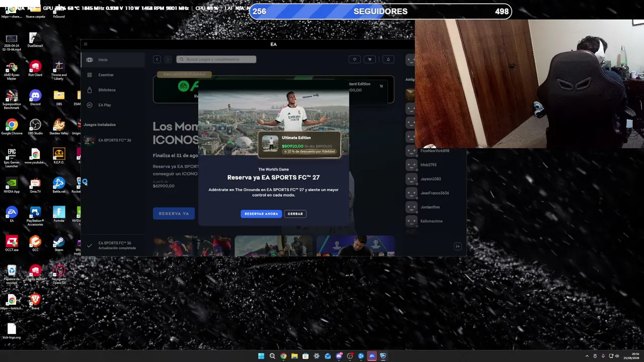Open the kick-logo.svg file on desktop
This screenshot has height=362, width=644.
(12, 331)
